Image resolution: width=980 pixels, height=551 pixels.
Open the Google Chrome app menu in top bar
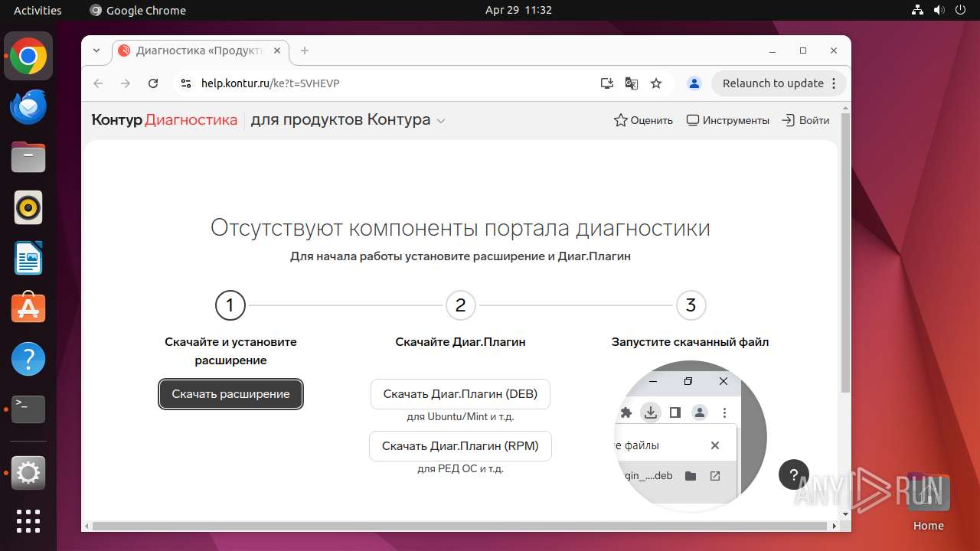pos(138,10)
